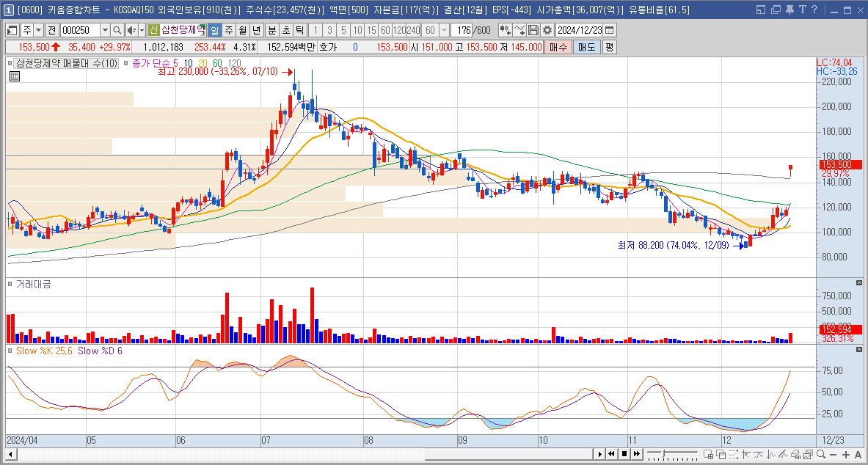
Task: Select monthly 월 period toggle
Action: [242, 30]
